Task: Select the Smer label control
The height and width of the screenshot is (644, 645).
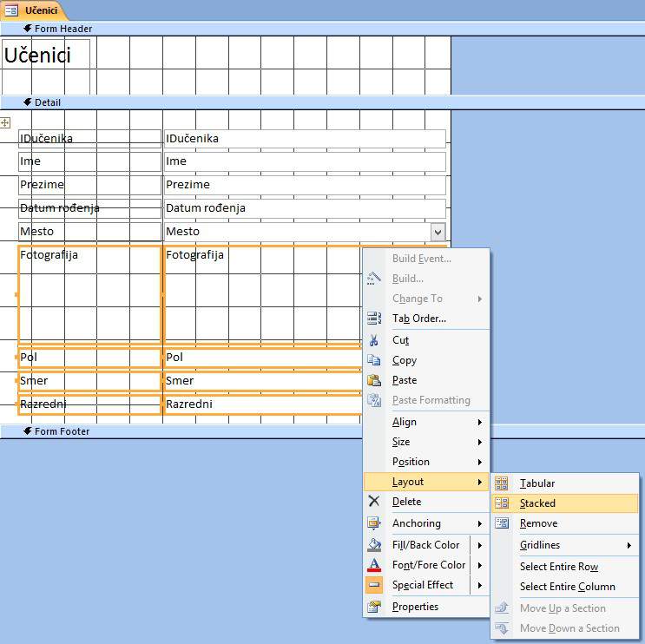Action: (89, 381)
